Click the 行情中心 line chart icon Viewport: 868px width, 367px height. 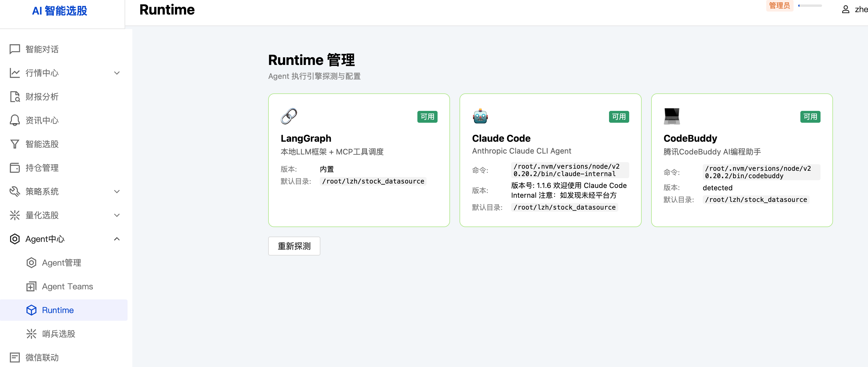tap(15, 73)
